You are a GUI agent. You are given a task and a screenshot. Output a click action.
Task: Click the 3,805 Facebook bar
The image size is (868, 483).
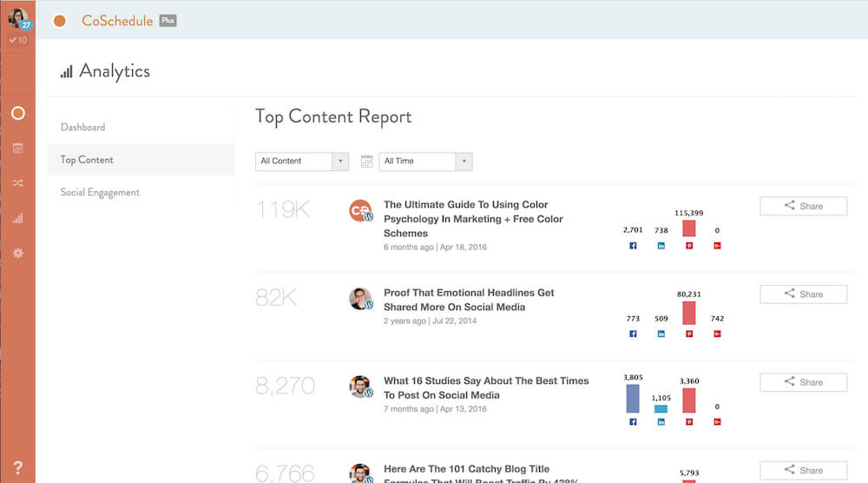tap(633, 398)
